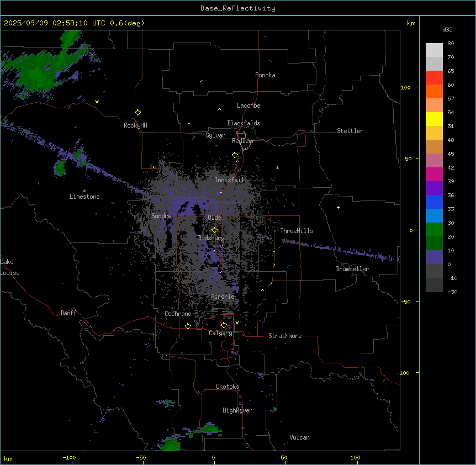The width and height of the screenshot is (476, 465).
Task: Click the yellow diamond marker above Calgary label
Action: [x=224, y=325]
